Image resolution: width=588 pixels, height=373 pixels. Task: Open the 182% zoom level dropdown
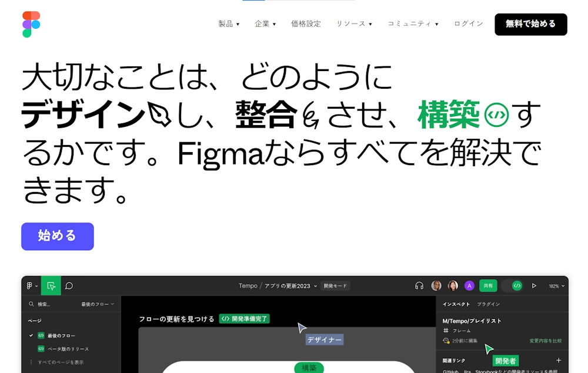click(x=556, y=286)
